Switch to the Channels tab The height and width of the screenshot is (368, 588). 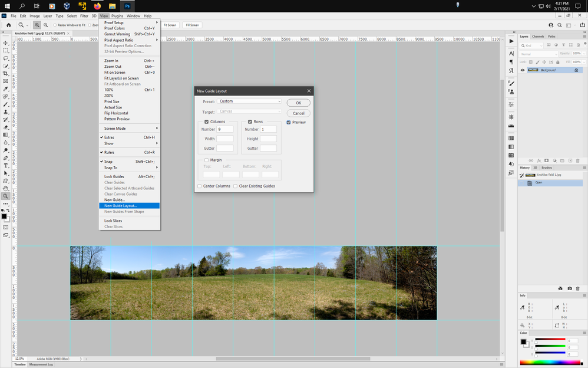click(538, 37)
